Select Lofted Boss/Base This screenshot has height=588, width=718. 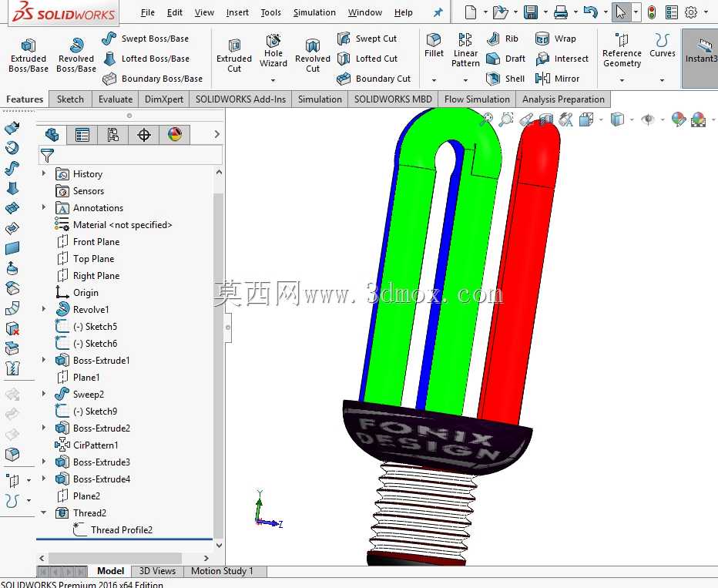(146, 59)
